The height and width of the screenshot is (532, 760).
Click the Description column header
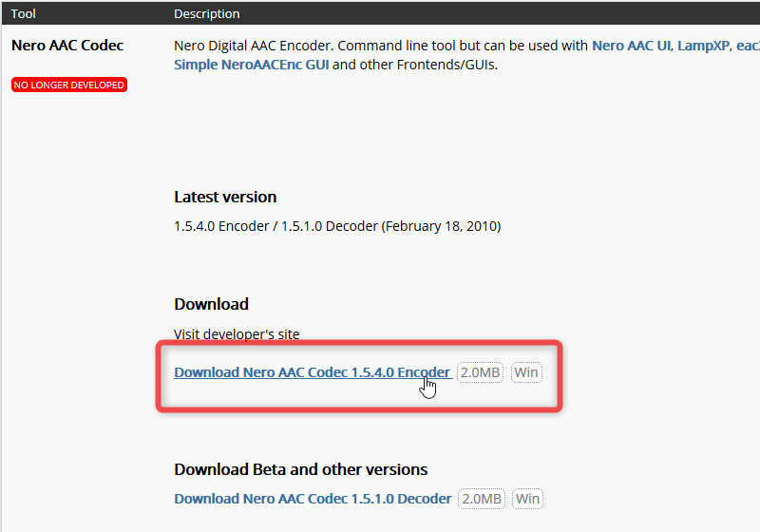(x=207, y=13)
